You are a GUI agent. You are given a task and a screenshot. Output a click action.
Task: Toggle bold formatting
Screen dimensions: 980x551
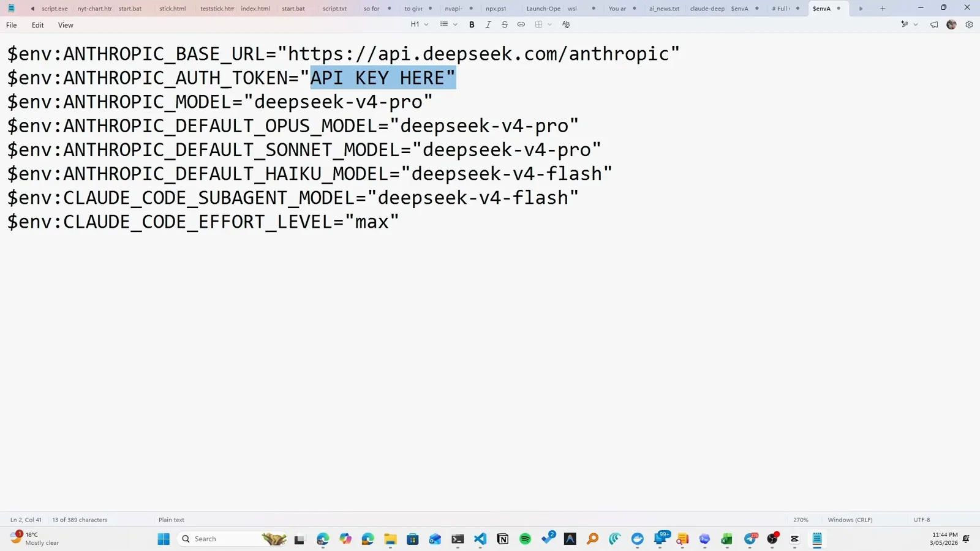click(472, 24)
